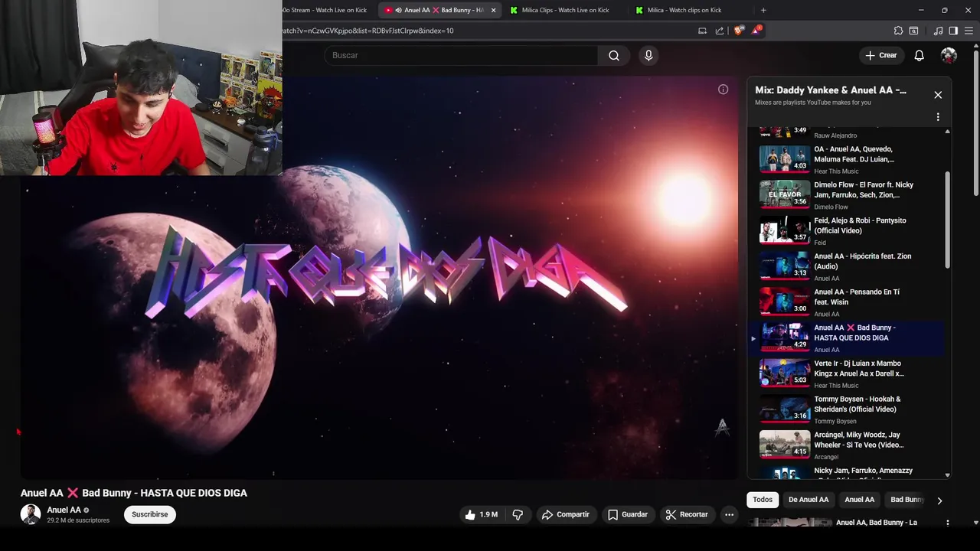Click the playlist scrollbar thumb

click(948, 220)
